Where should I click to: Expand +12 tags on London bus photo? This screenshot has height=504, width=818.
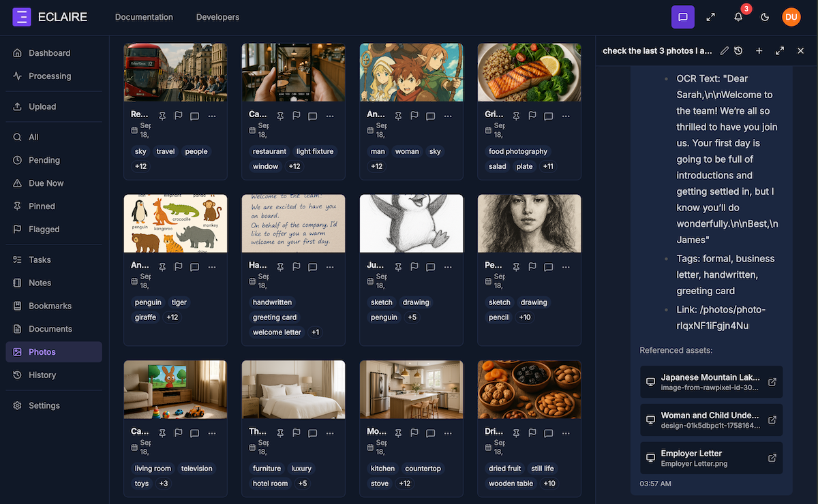point(140,166)
